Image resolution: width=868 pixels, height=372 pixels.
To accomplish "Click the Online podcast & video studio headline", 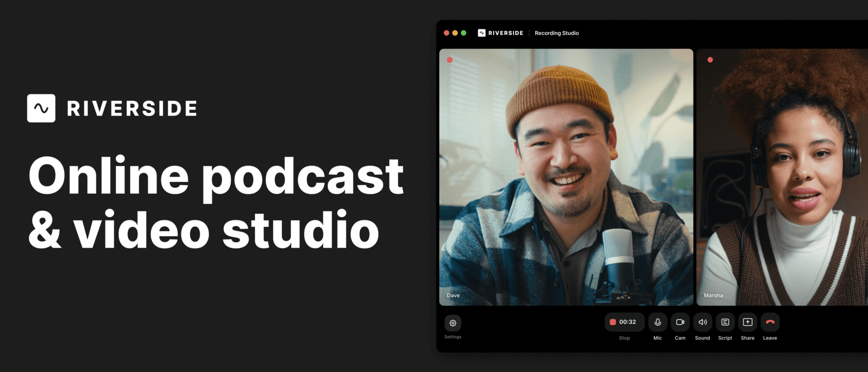I will (x=216, y=203).
